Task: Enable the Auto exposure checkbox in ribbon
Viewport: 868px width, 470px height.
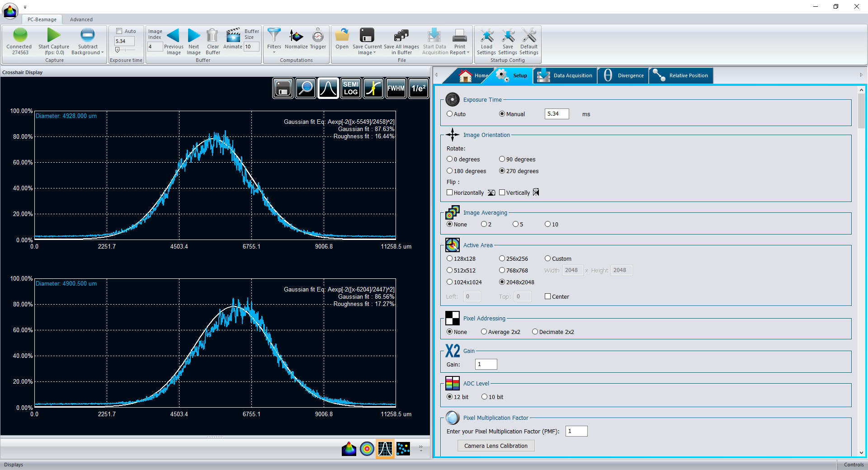Action: tap(119, 31)
